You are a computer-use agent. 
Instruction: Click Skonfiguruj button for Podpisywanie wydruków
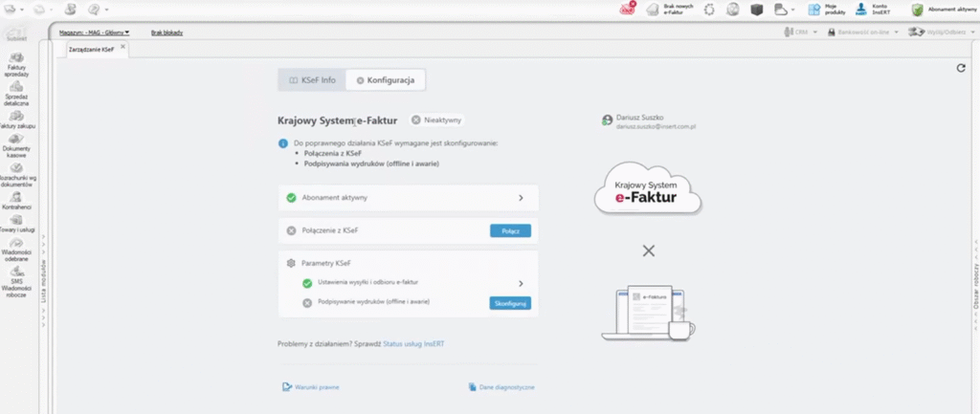click(x=510, y=303)
